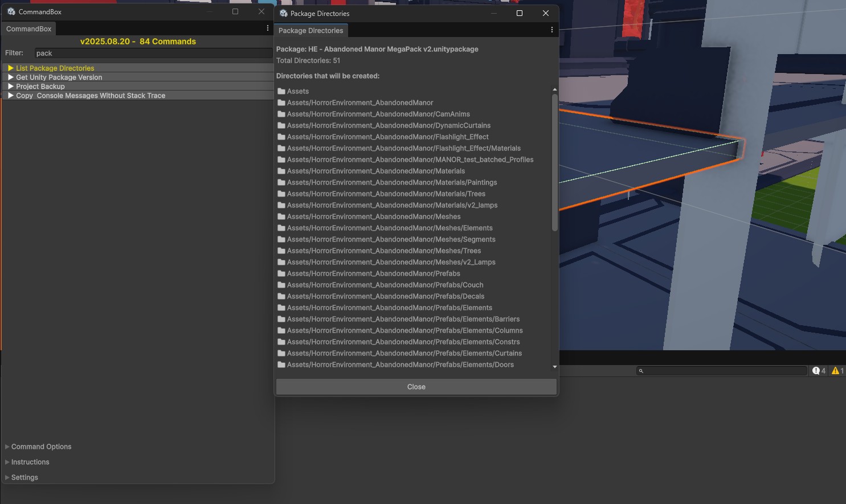Select the Package Directories tab
The height and width of the screenshot is (504, 846).
pos(310,31)
